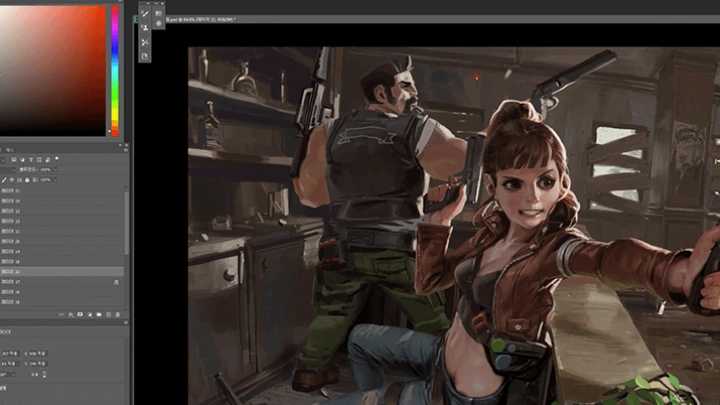This screenshot has height=405, width=720.
Task: Open the layer fill 100% dropdown
Action: 56,180
